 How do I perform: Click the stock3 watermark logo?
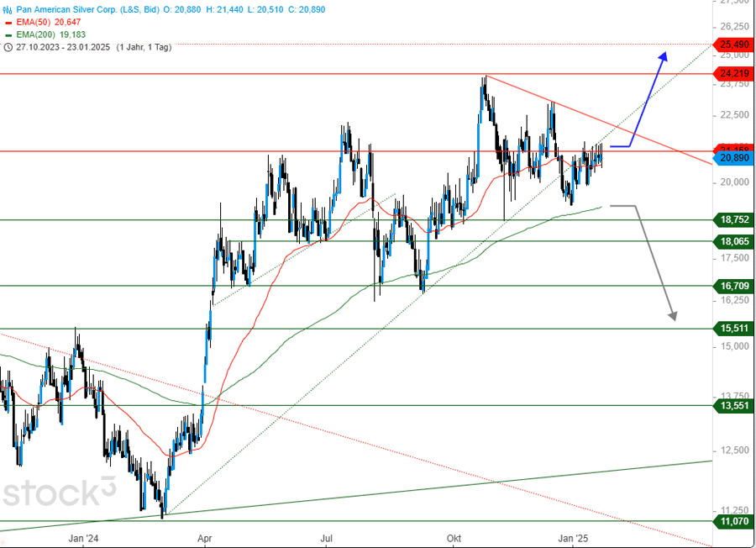tap(59, 492)
